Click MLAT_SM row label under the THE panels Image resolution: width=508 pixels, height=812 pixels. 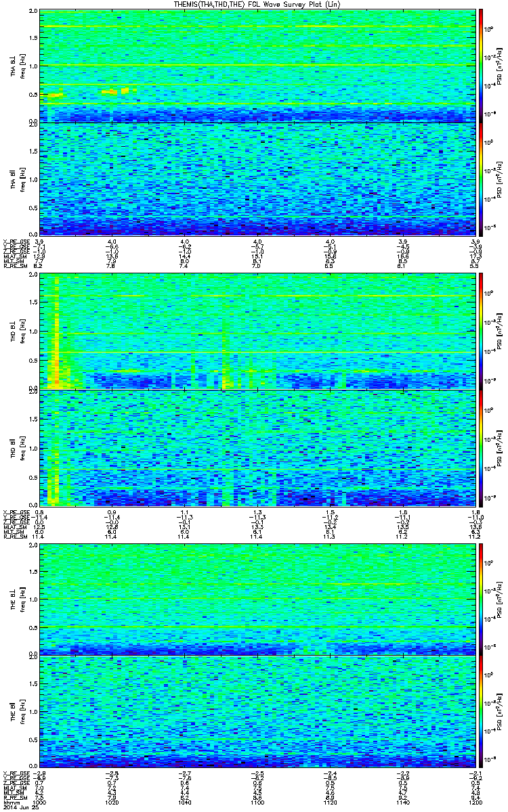[16, 788]
